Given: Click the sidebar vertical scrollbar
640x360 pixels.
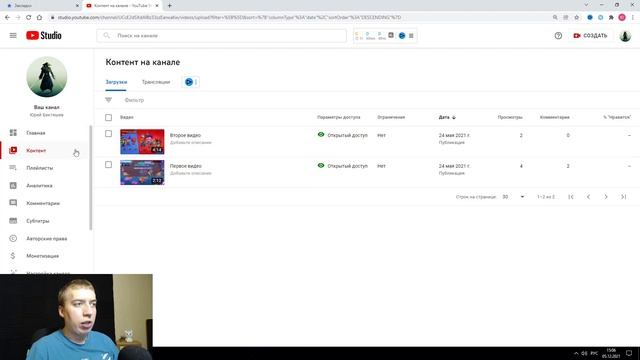Looking at the screenshot, I should point(91,178).
